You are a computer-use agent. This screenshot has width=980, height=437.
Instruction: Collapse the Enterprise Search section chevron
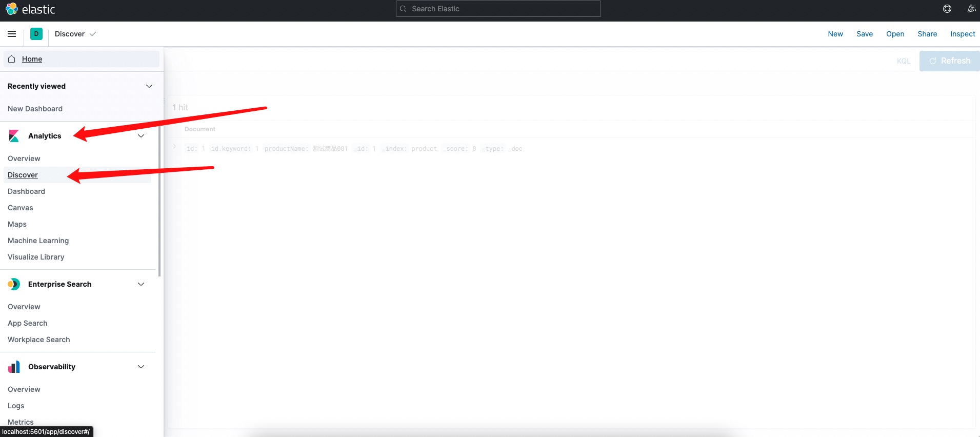point(141,284)
